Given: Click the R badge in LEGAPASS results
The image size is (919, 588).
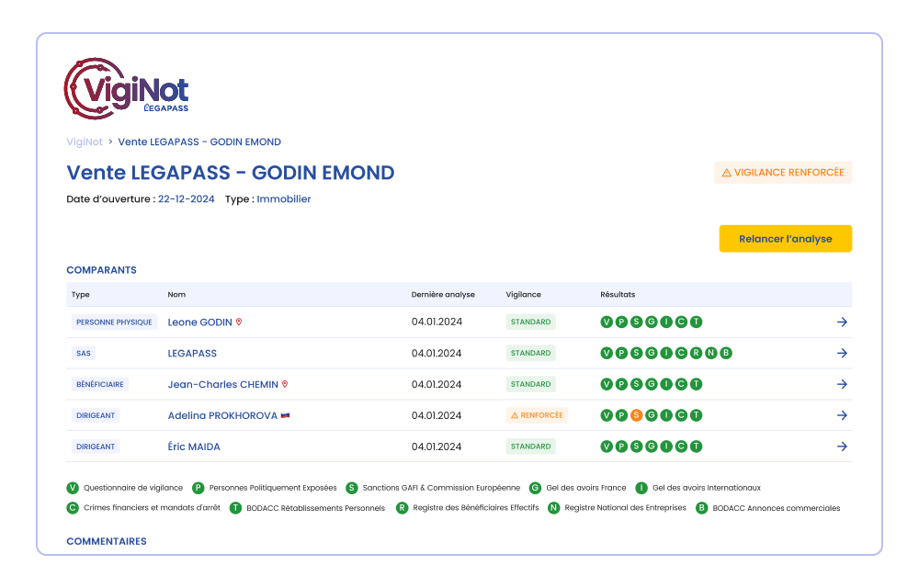Looking at the screenshot, I should click(x=696, y=354).
